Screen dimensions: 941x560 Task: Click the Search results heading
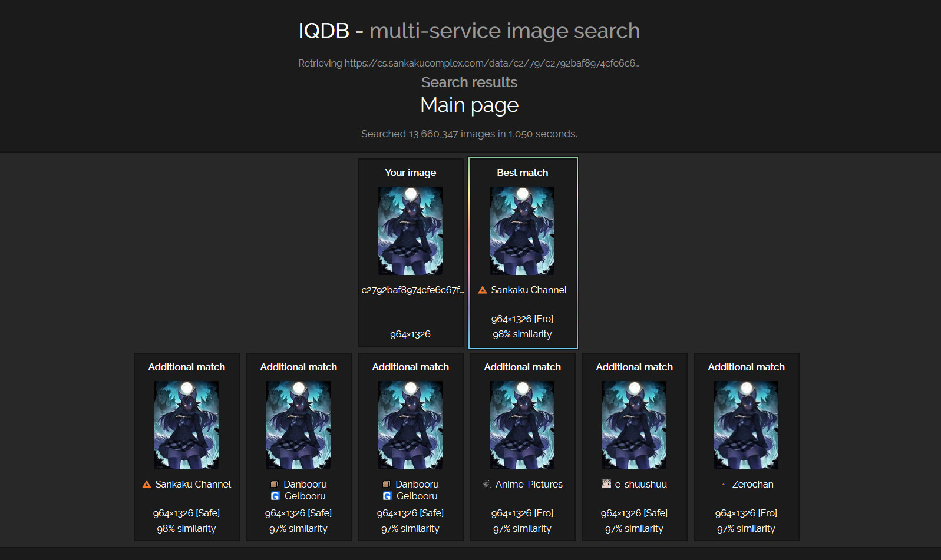[x=469, y=82]
